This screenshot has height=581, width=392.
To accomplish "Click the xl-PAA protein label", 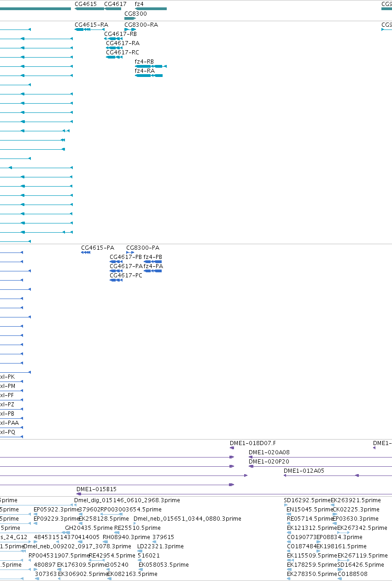I will (9, 423).
